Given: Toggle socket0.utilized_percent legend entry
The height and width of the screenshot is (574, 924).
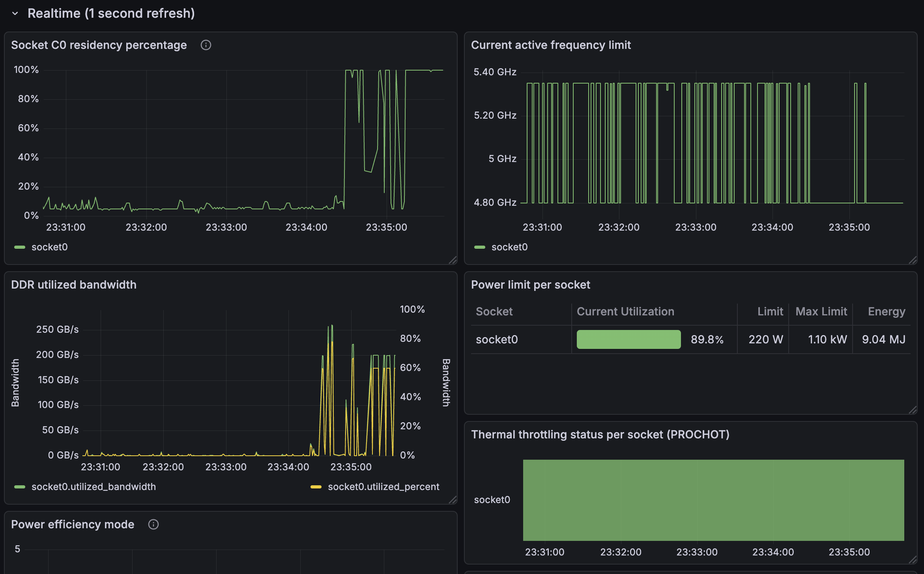Looking at the screenshot, I should [x=383, y=487].
